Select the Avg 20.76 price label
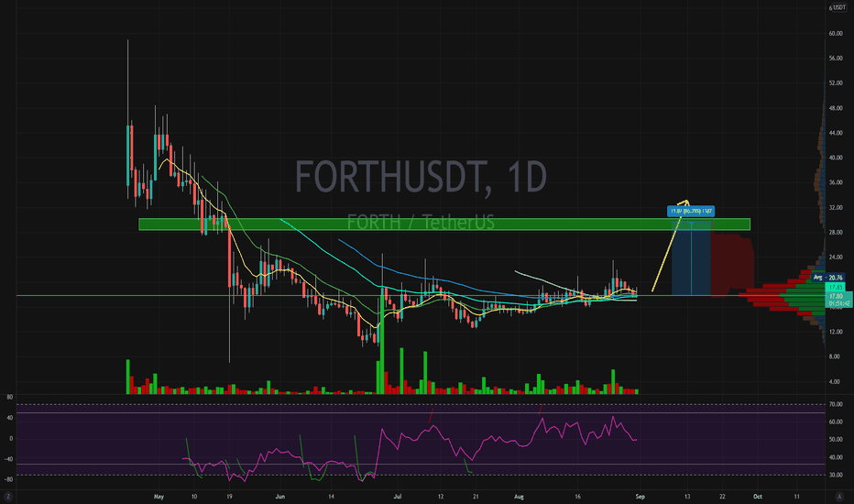854x504 pixels. (x=827, y=278)
